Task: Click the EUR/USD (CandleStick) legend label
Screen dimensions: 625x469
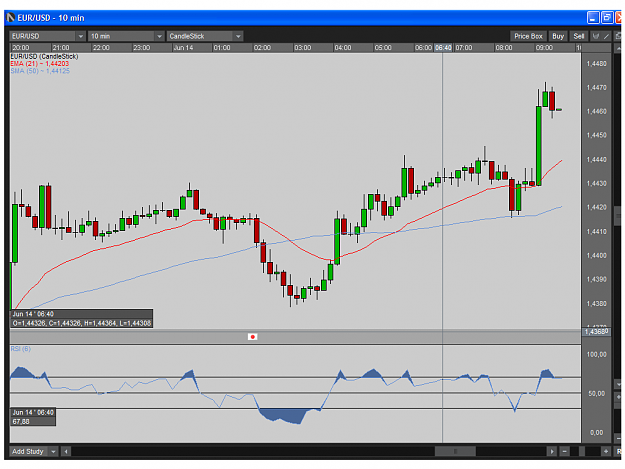Action: (x=44, y=57)
